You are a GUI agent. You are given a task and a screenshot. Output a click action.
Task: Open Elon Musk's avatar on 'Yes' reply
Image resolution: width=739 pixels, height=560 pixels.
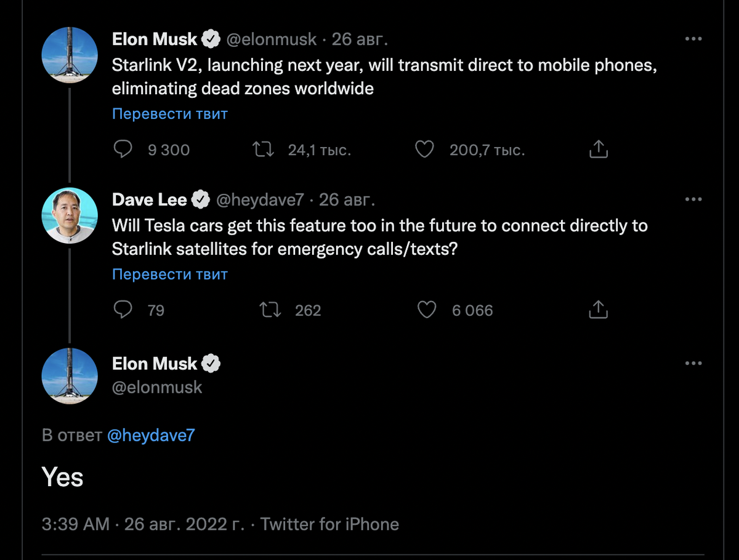pos(70,375)
